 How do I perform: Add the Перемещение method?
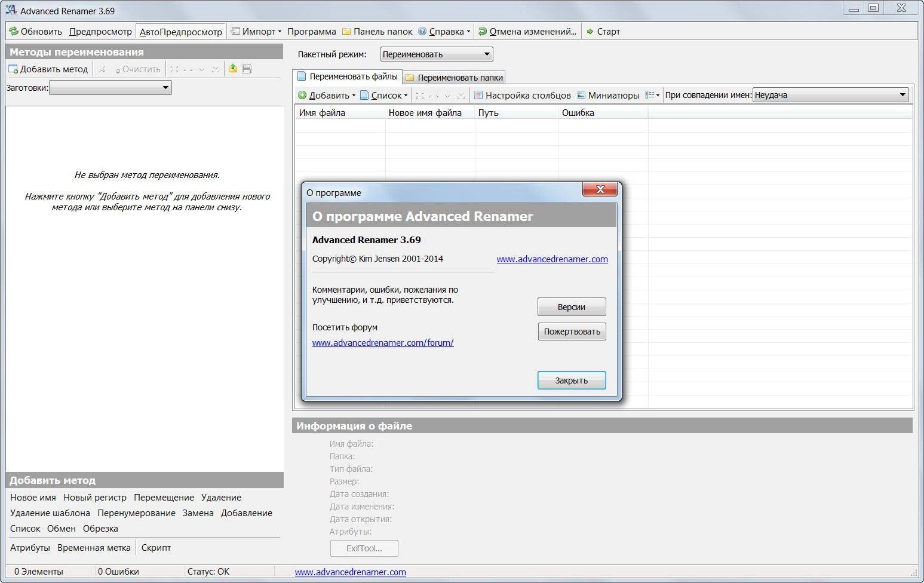164,498
